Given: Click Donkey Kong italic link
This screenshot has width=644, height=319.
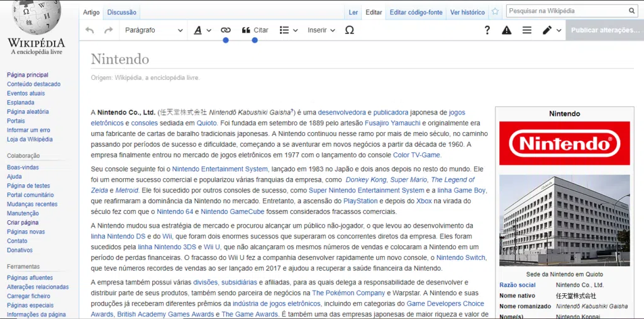Looking at the screenshot, I should click(x=366, y=180).
